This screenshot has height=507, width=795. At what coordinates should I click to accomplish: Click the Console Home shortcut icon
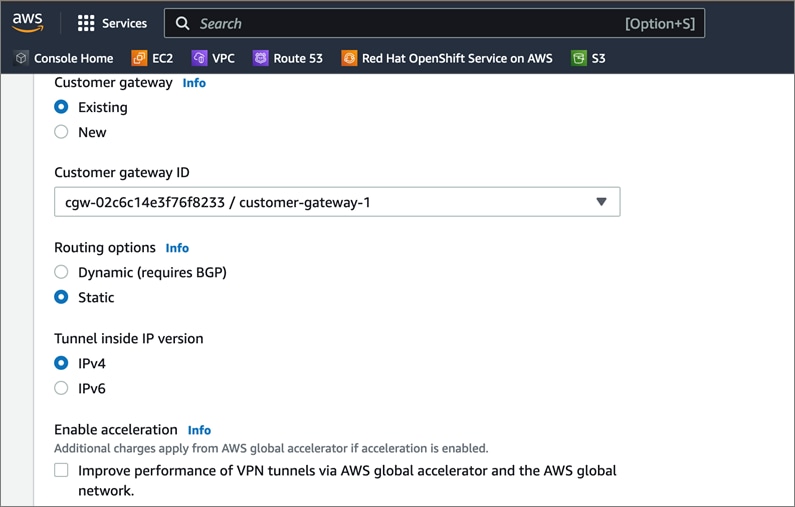[x=21, y=58]
